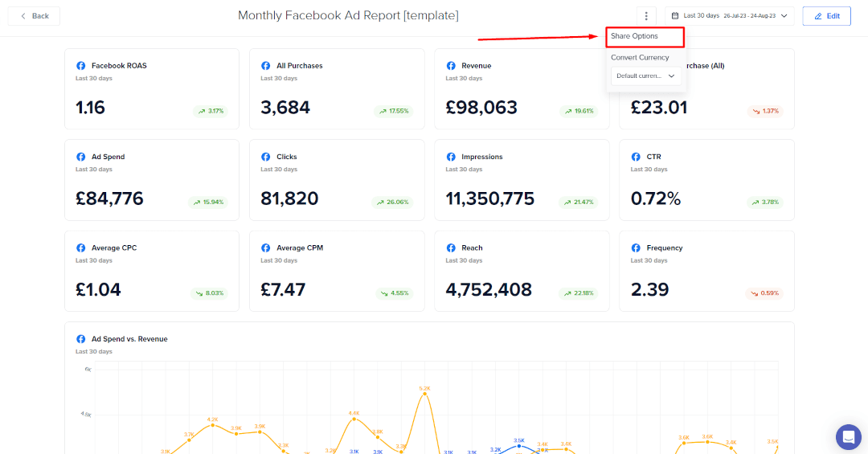868x454 pixels.
Task: Click the Edit button
Action: pyautogui.click(x=826, y=16)
